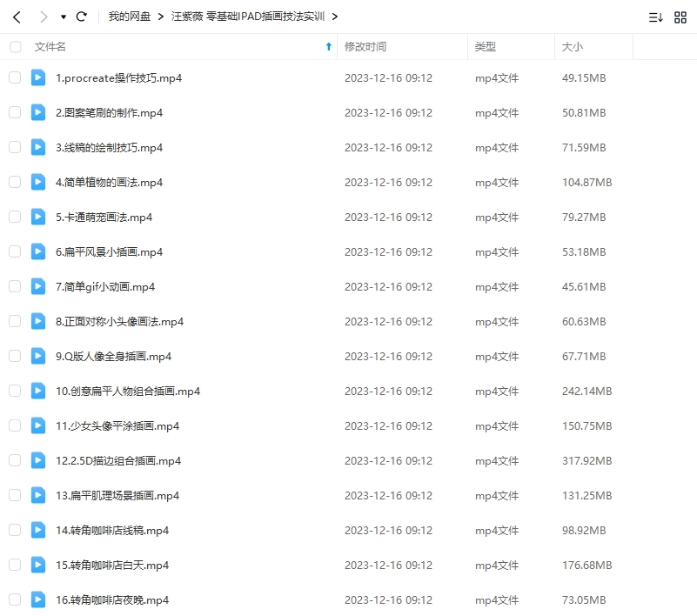Sort files by 修改时间 column
697x616 pixels.
(x=365, y=47)
